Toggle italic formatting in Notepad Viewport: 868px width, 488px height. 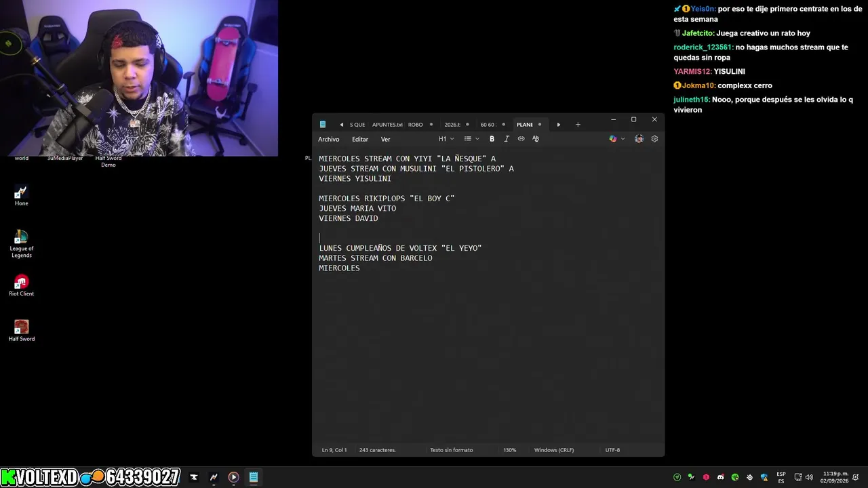(507, 139)
